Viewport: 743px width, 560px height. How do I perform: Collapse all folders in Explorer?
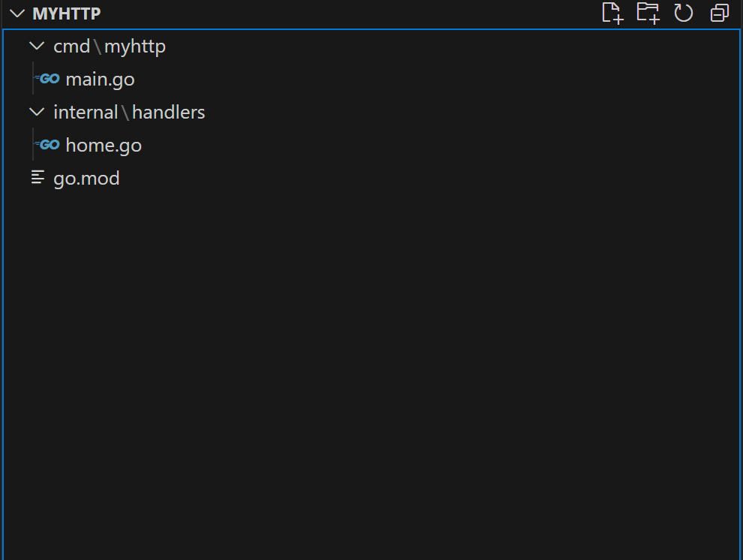(719, 13)
